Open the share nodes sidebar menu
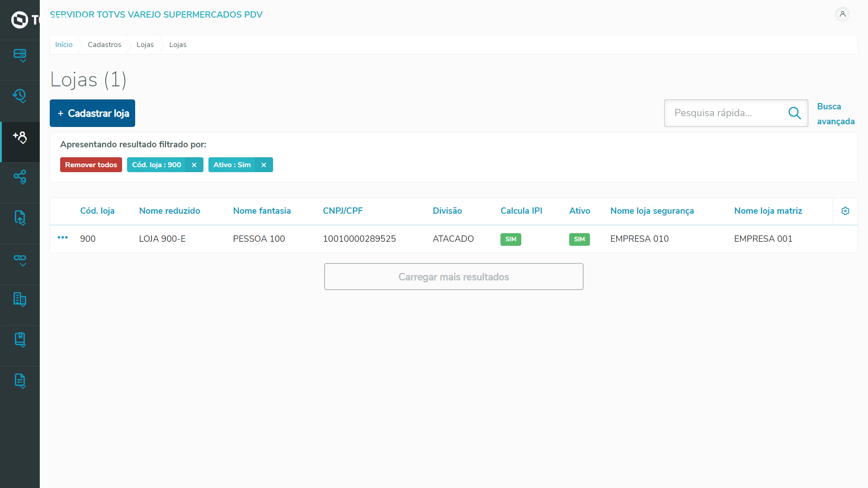868x488 pixels. coord(20,178)
